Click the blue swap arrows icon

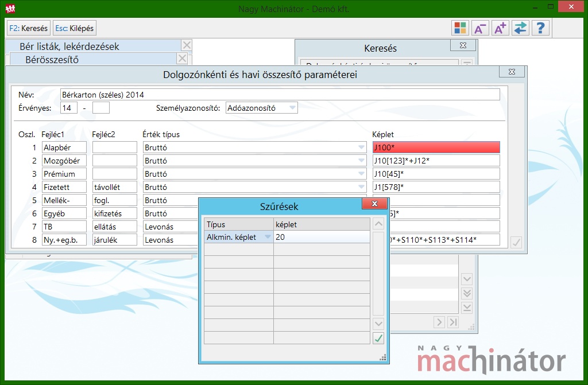point(520,28)
